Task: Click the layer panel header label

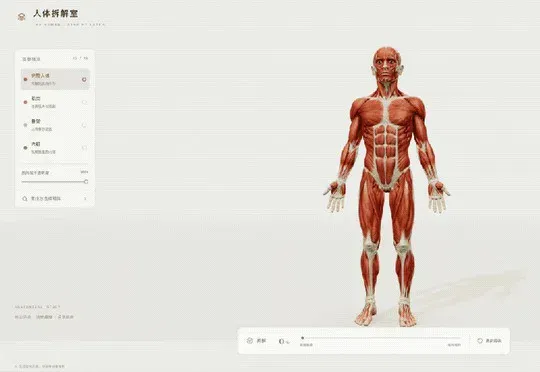Action: [x=31, y=59]
